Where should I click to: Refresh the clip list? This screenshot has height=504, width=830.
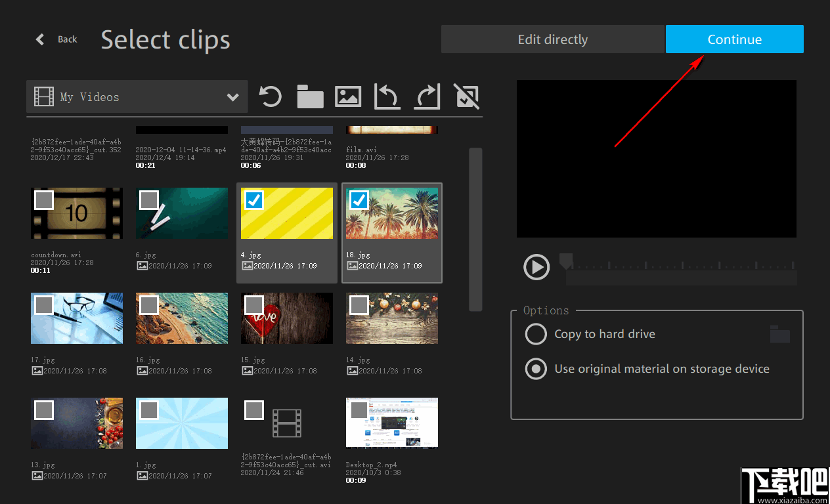tap(270, 96)
